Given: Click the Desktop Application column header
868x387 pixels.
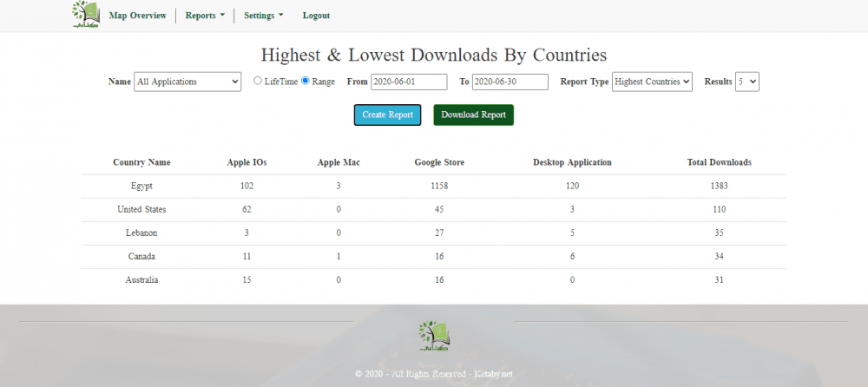Looking at the screenshot, I should 572,162.
